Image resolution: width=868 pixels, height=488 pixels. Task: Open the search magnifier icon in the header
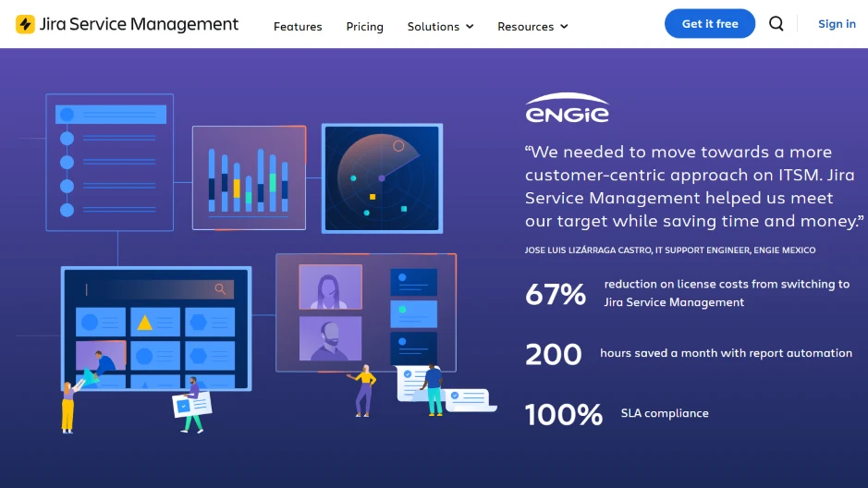tap(776, 24)
